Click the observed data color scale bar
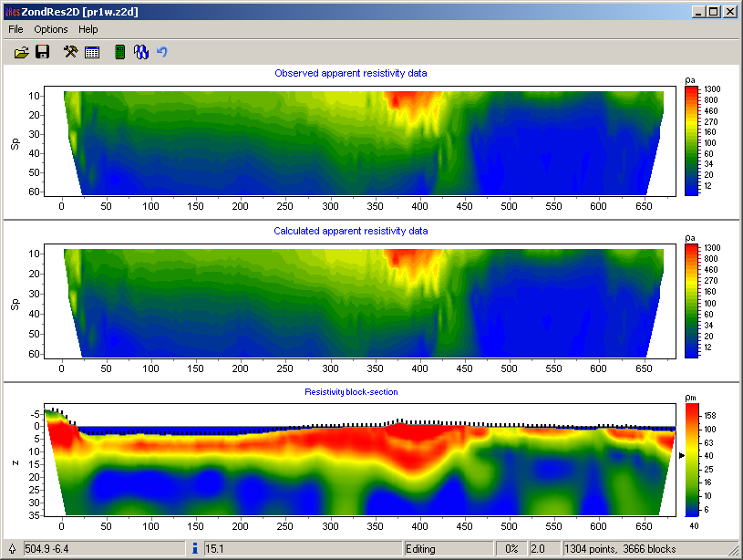 691,140
